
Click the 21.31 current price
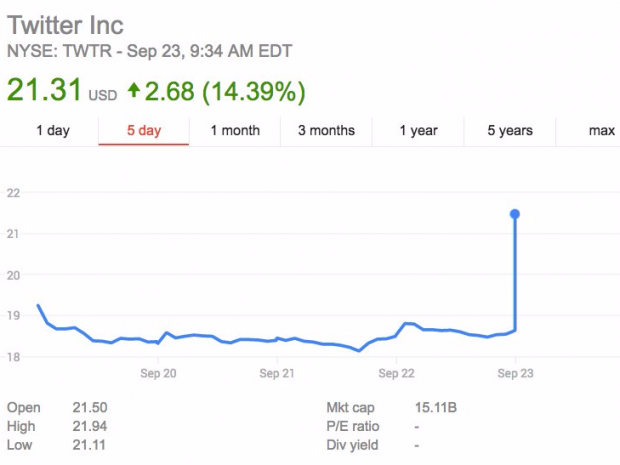coord(43,92)
